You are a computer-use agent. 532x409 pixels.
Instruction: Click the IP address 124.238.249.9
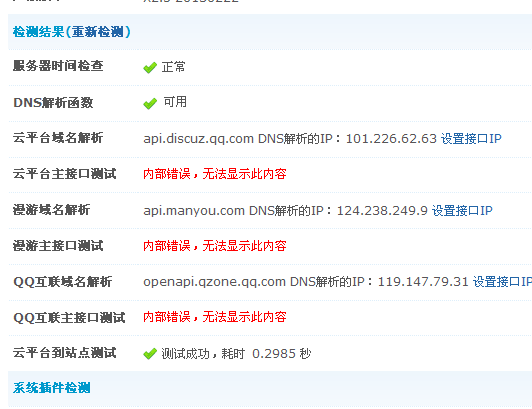382,210
